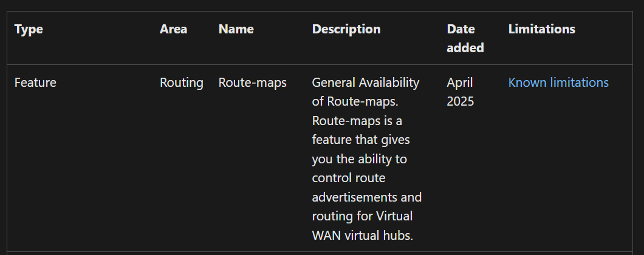Click the Feature cell in Type column
644x255 pixels.
(x=35, y=83)
